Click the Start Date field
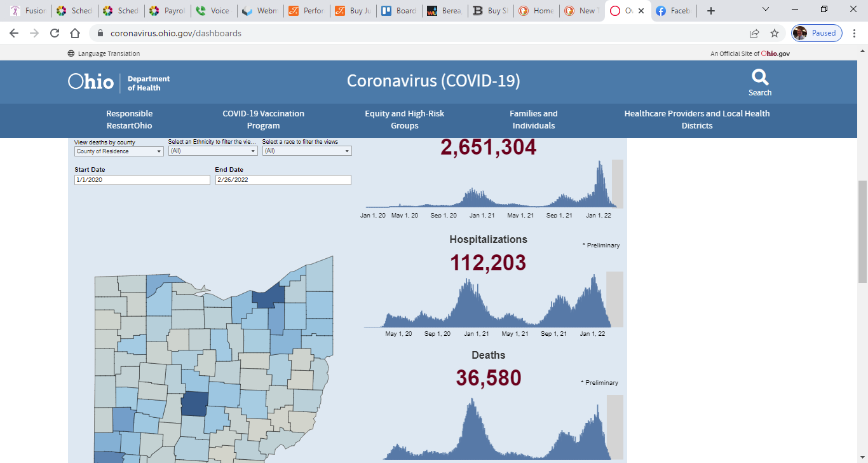The height and width of the screenshot is (463, 868). click(142, 180)
